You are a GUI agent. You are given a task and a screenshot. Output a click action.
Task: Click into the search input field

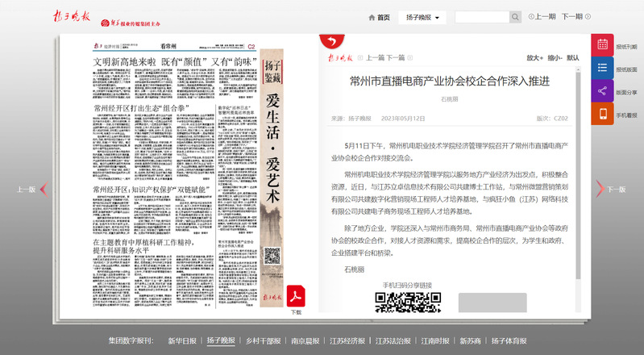[x=481, y=17]
